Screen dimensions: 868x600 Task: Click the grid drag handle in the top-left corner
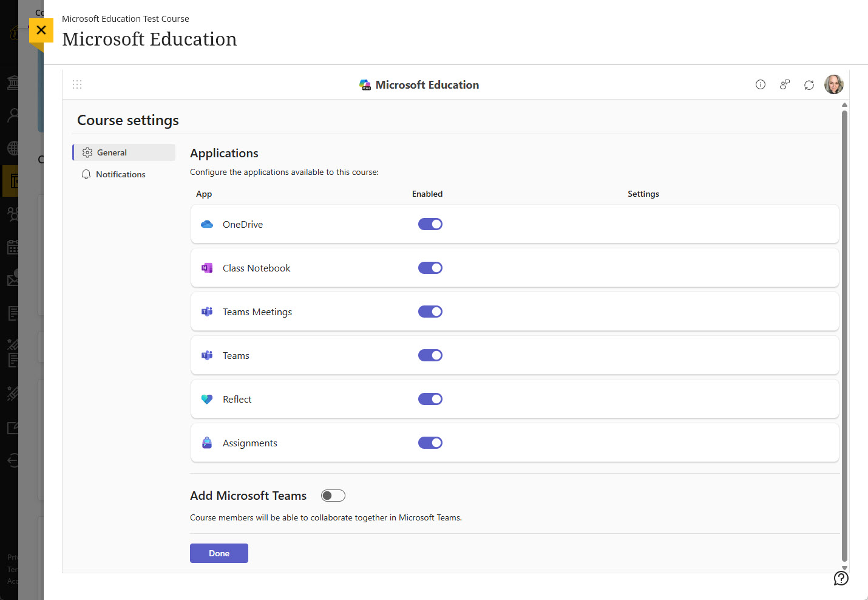click(x=77, y=84)
